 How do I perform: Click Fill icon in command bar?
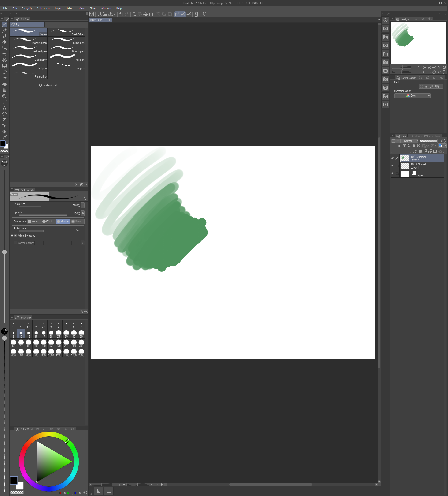tap(145, 14)
